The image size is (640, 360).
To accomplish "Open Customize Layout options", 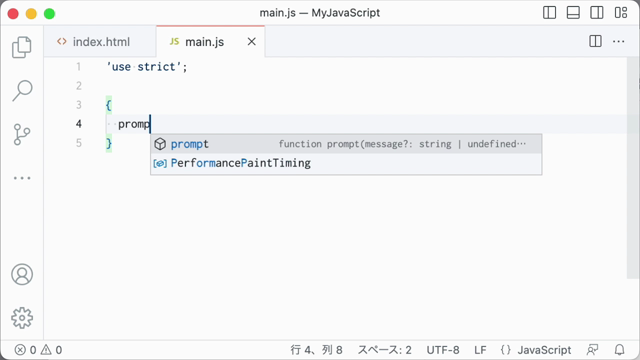I will click(x=621, y=13).
